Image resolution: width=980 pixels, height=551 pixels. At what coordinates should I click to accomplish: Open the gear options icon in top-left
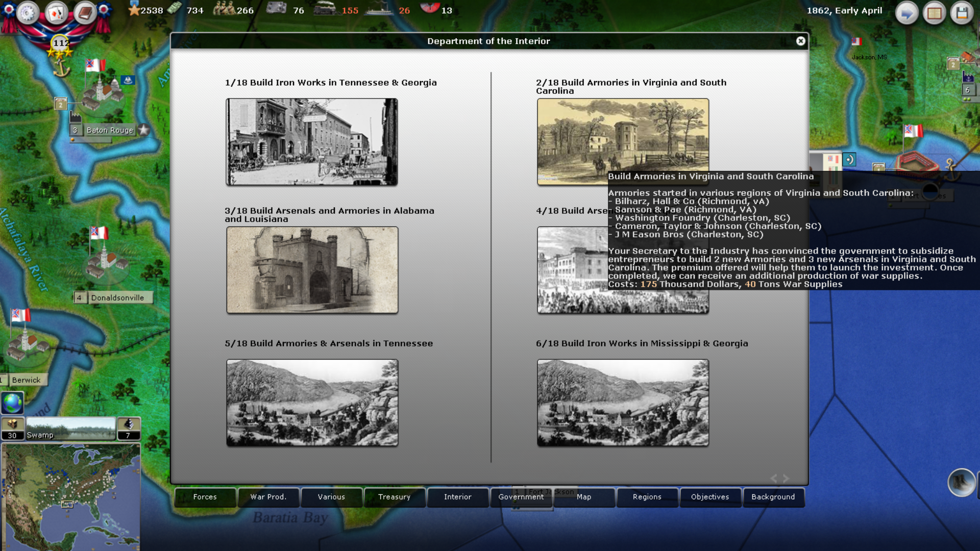[28, 13]
